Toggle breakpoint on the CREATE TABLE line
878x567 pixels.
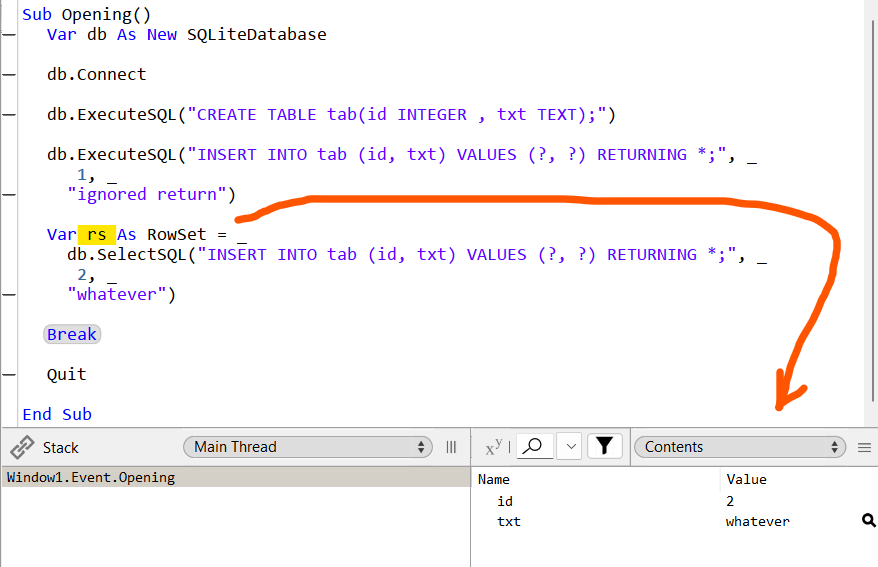pos(9,115)
